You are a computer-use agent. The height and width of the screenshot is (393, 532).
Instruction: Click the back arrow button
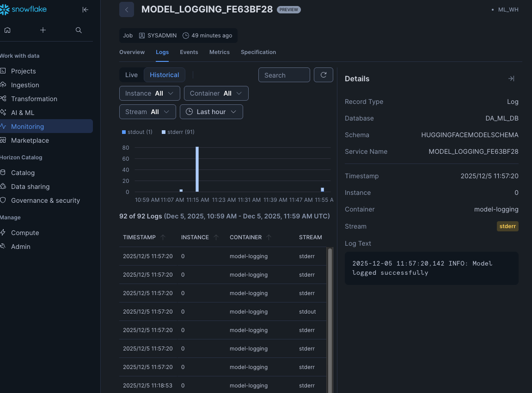coord(127,10)
